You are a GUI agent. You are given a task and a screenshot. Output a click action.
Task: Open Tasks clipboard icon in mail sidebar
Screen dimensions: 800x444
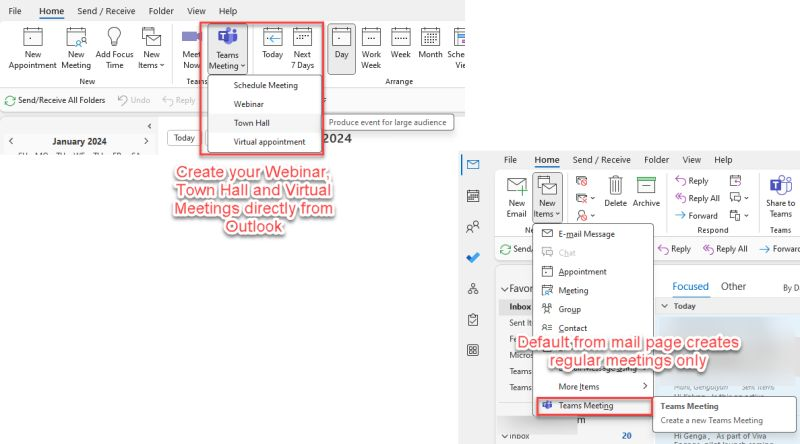pyautogui.click(x=473, y=320)
